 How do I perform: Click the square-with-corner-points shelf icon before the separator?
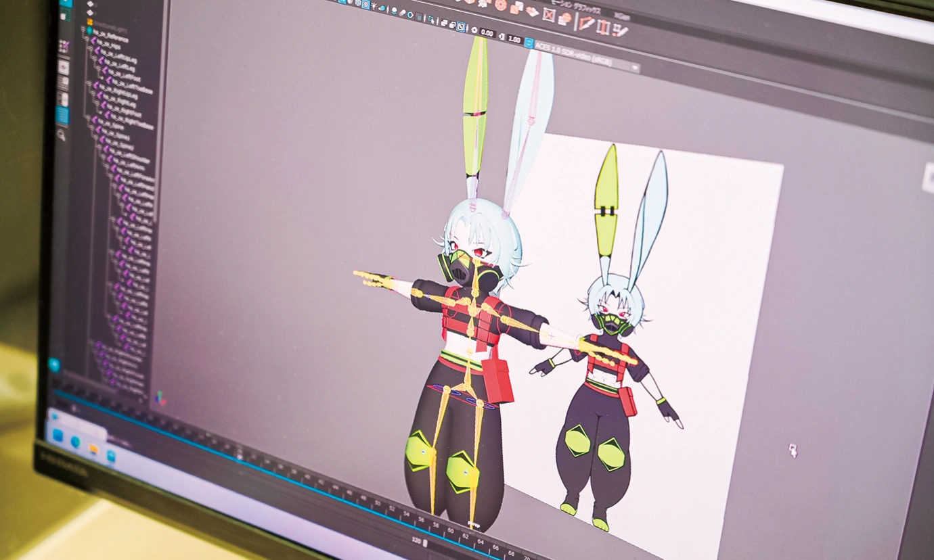point(549,15)
